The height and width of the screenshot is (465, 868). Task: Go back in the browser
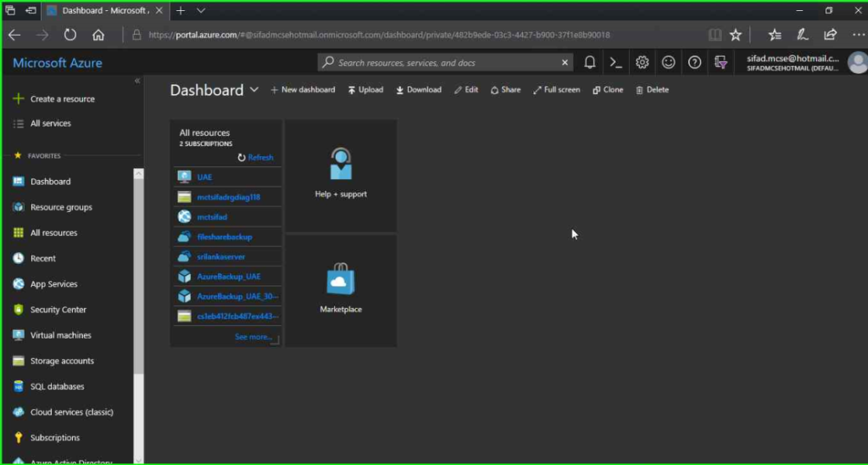14,35
